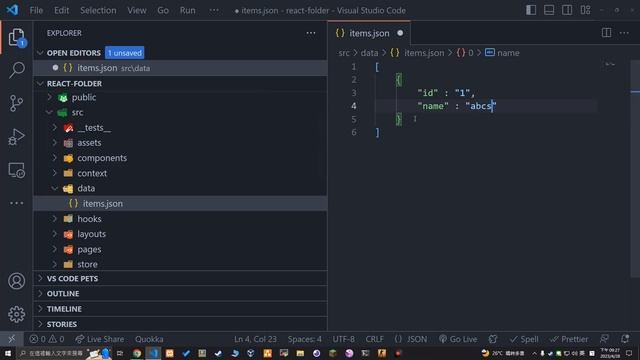
Task: Expand the VS Code Pets panel
Action: tap(180, 278)
